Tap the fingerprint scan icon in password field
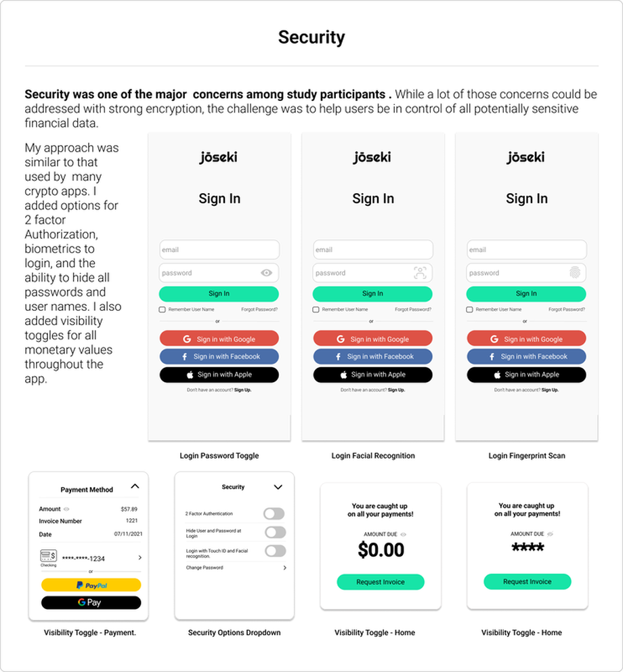 click(574, 273)
